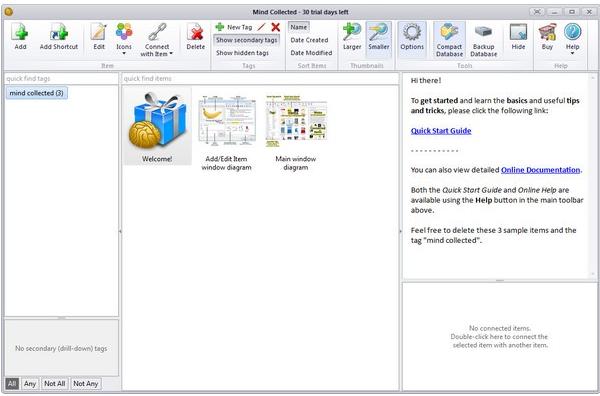Screen dimensions: 600x396
Task: Collapse the left tags panel arrow
Action: pyautogui.click(x=120, y=231)
